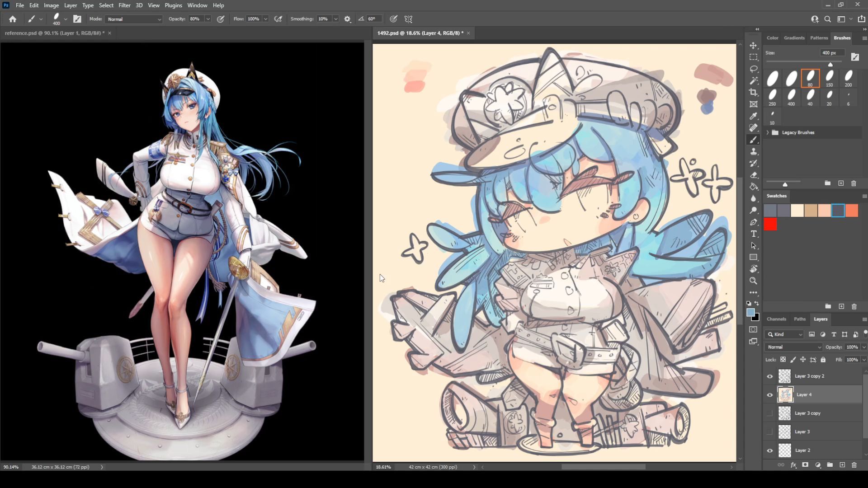Open brush preset picker arrow
The width and height of the screenshot is (868, 488).
pos(66,19)
